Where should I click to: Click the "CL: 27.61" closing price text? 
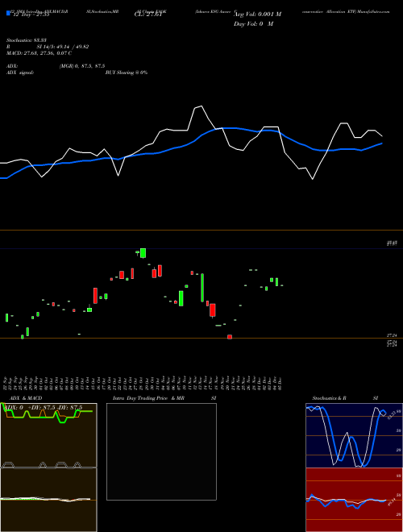click(x=148, y=15)
